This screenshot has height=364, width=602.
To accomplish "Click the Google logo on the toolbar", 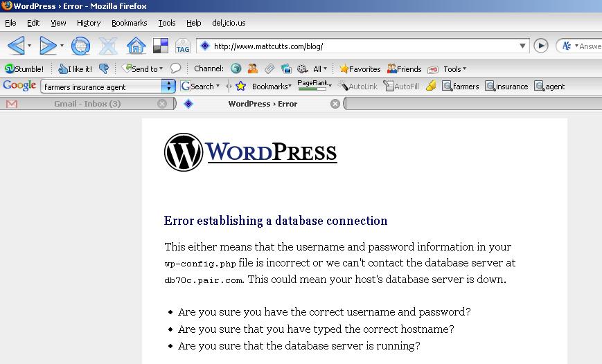I will 19,85.
